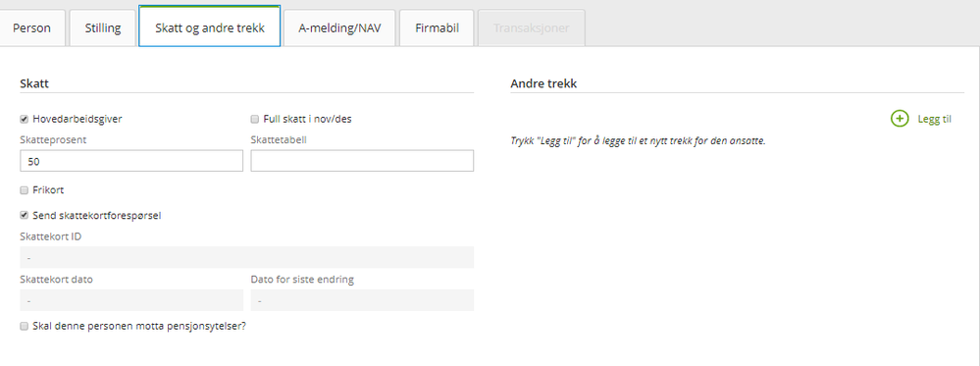This screenshot has height=366, width=980.
Task: Check the pensjonsytelser checkbox
Action: (25, 326)
